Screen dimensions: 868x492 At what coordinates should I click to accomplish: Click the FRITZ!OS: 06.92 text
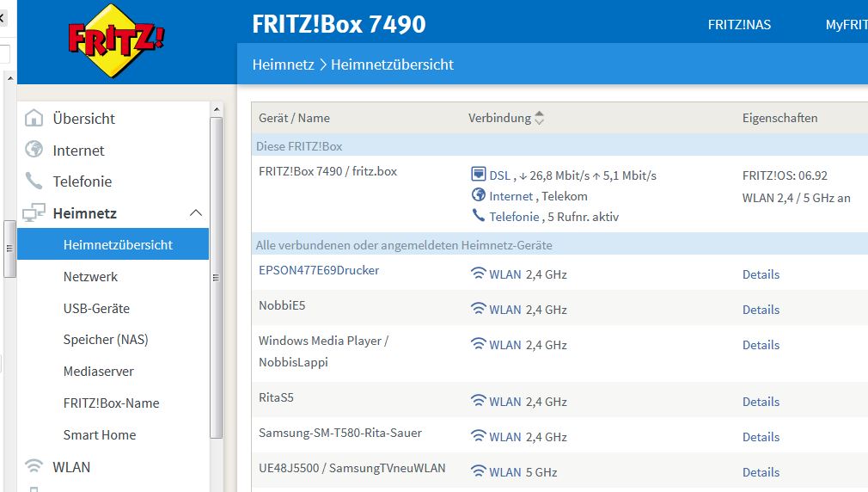(x=785, y=175)
